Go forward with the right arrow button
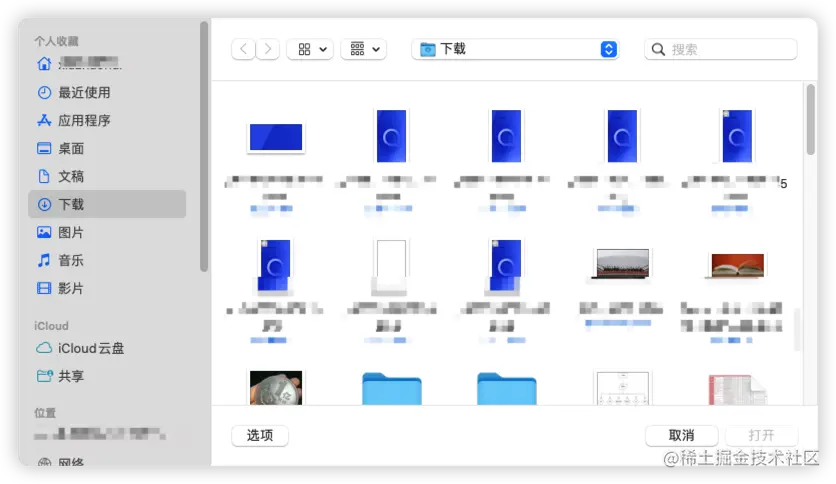Screen dimensions: 836x484 pos(268,50)
